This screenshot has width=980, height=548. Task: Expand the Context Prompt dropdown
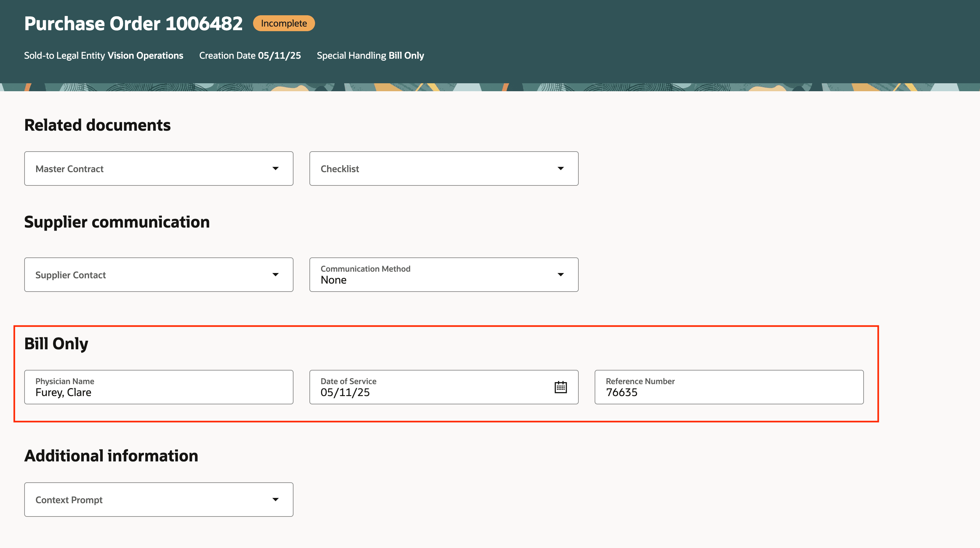click(x=159, y=499)
